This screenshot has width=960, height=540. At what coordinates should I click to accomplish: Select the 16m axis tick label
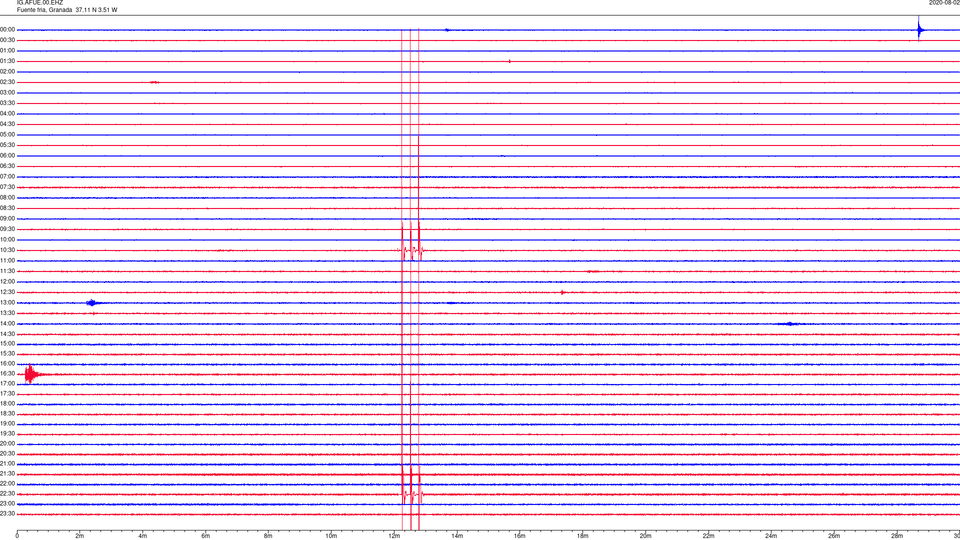520,536
